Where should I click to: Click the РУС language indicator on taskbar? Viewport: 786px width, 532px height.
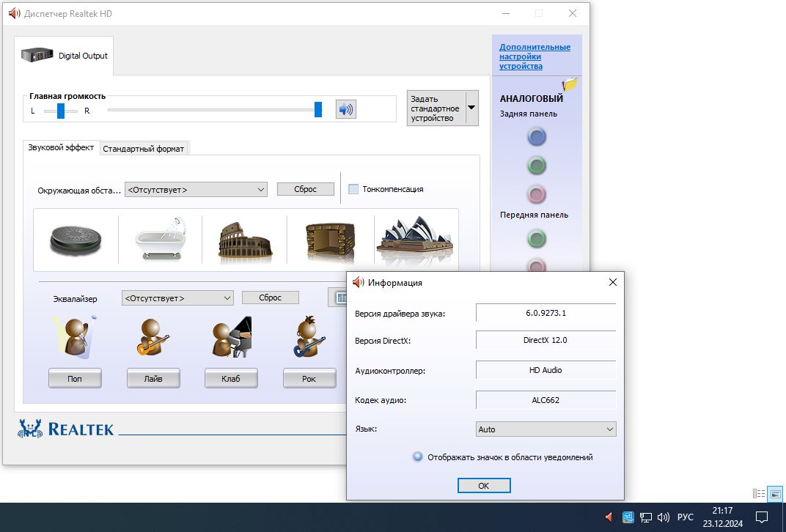click(x=686, y=517)
